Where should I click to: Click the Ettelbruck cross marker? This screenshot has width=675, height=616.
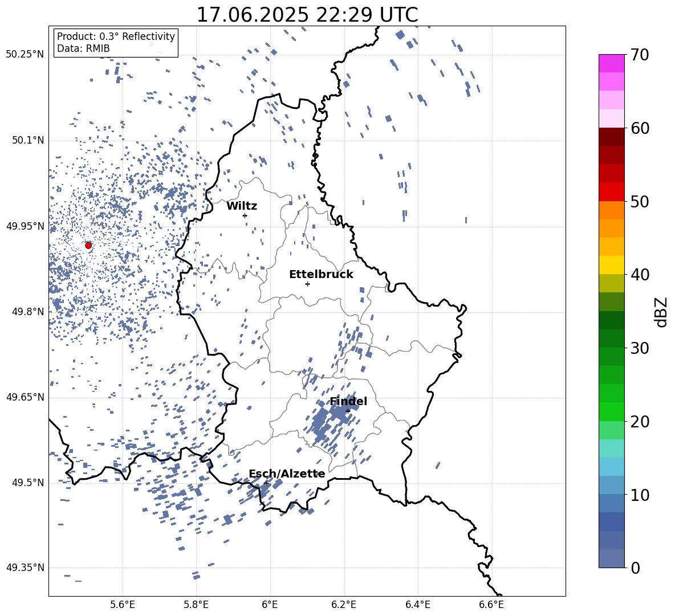pyautogui.click(x=307, y=284)
